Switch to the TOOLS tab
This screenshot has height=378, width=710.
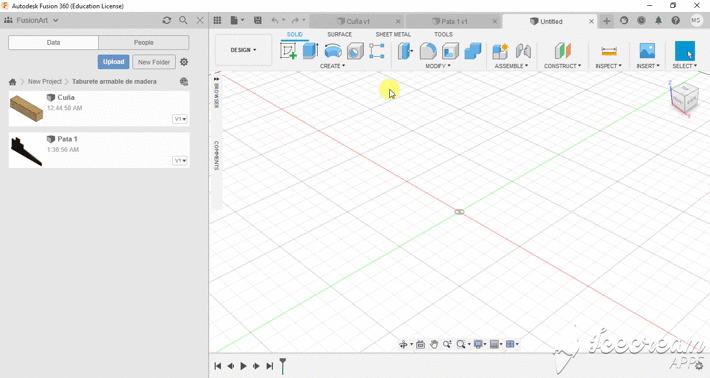(x=443, y=34)
